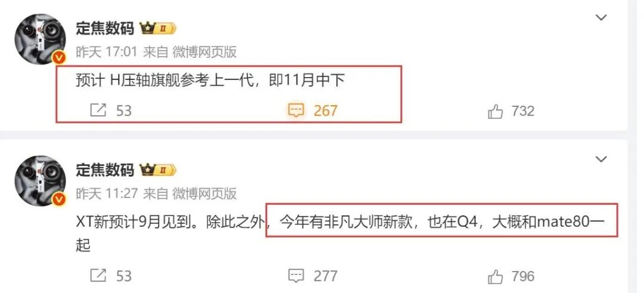Open 定焦数码 profile from second post
644x293 pixels.
pyautogui.click(x=105, y=169)
